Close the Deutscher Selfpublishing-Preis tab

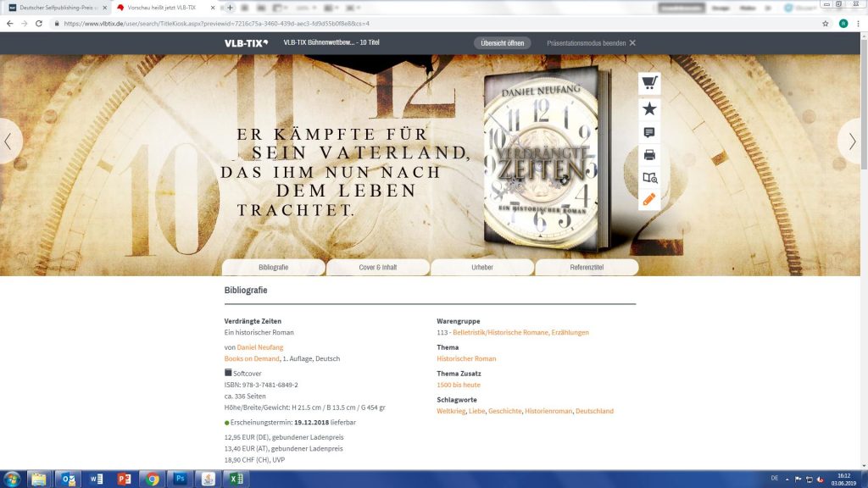point(104,8)
